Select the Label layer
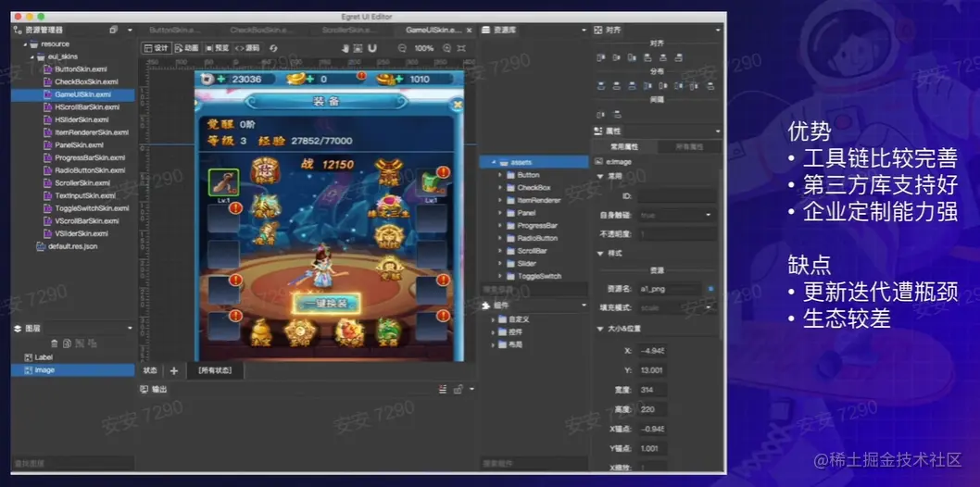 click(72, 357)
